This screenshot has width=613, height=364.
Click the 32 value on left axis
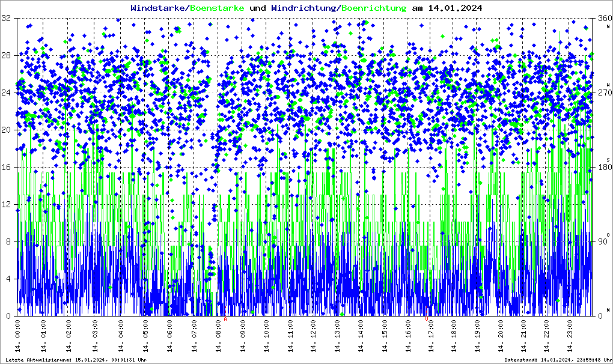(x=6, y=19)
